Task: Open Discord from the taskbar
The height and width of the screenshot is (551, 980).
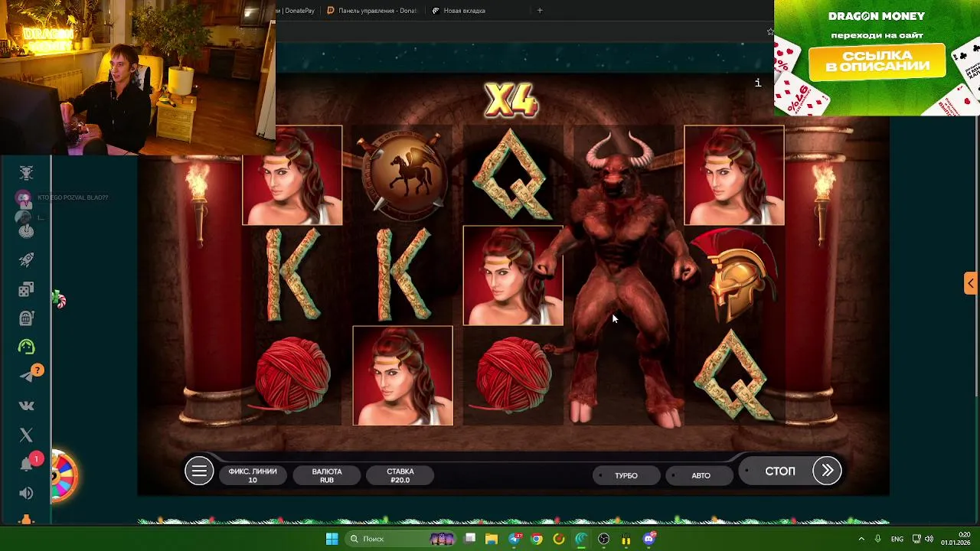Action: tap(649, 539)
